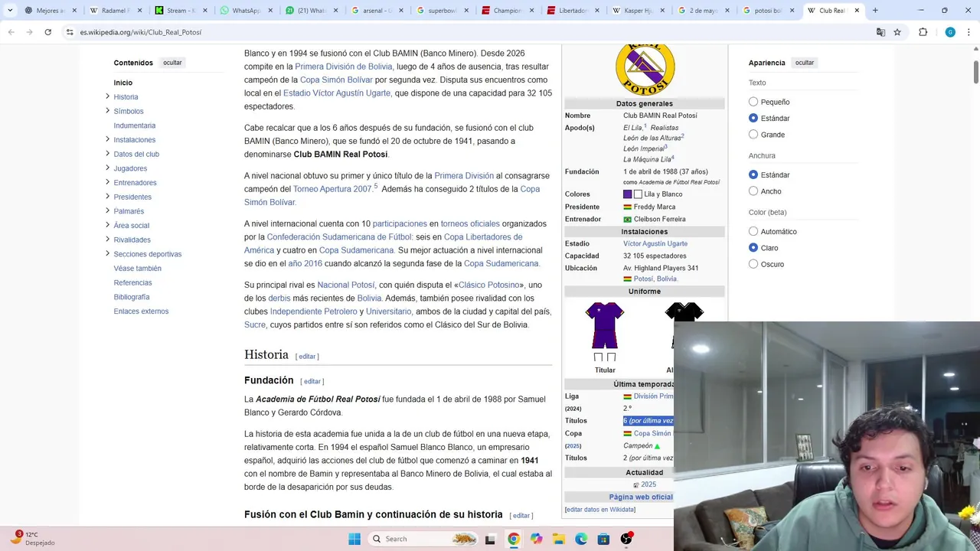The width and height of the screenshot is (980, 551).
Task: Jump to Inicio in contents
Action: click(123, 83)
